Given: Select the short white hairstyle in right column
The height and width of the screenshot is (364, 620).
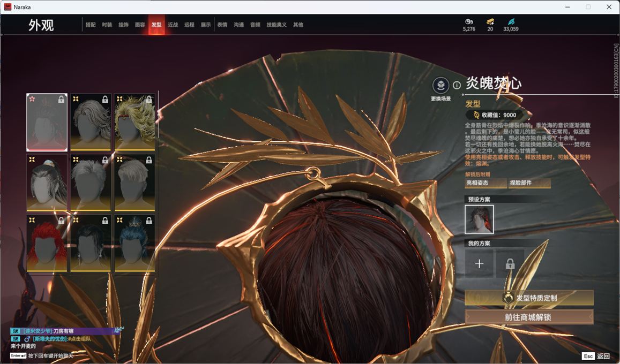Looking at the screenshot, I should (x=135, y=183).
